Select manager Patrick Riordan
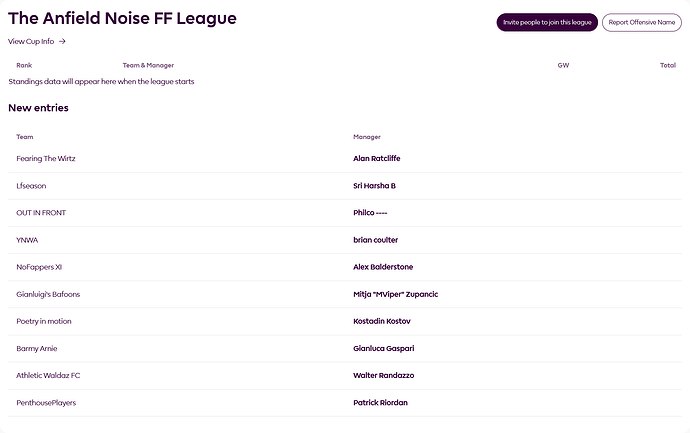 [380, 403]
